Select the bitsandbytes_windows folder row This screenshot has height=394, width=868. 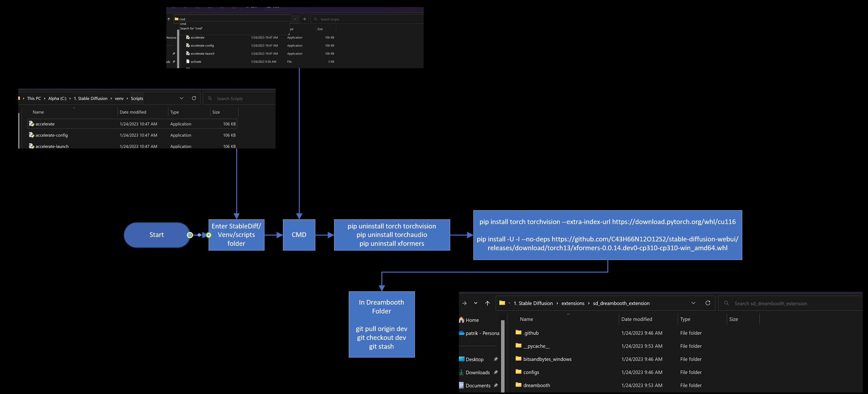(x=547, y=359)
